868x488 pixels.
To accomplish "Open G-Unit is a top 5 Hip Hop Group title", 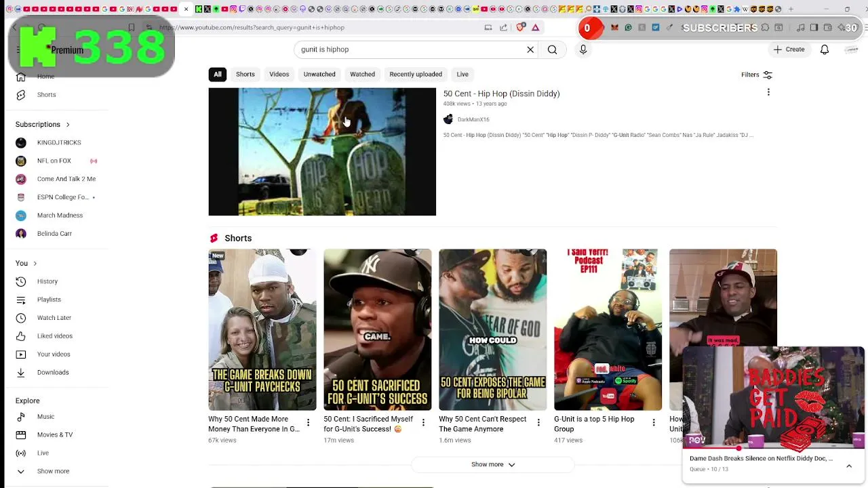I will 594,424.
